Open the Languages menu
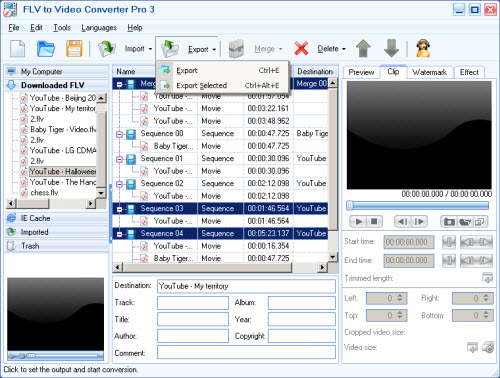 pos(99,28)
